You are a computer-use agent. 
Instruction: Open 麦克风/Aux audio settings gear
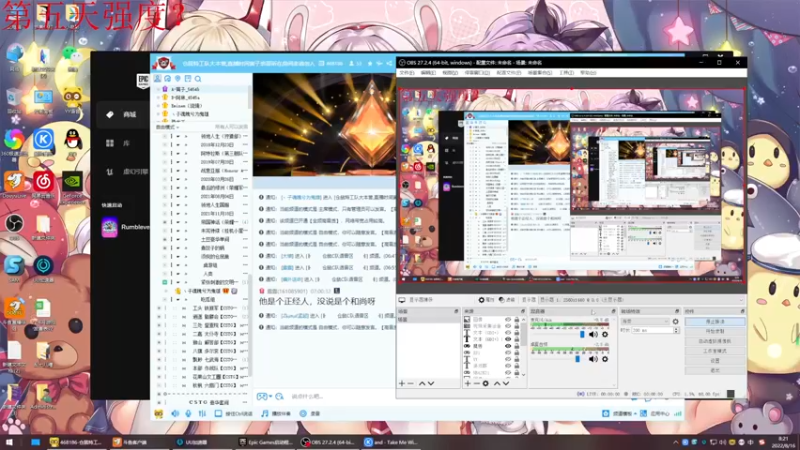[x=605, y=335]
